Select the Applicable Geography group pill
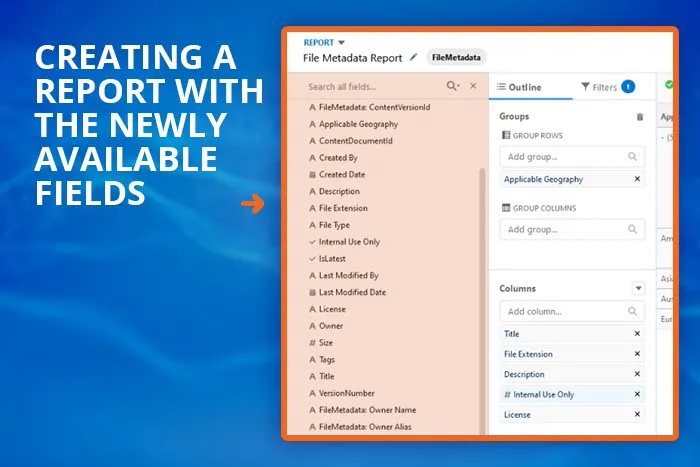 tap(572, 179)
